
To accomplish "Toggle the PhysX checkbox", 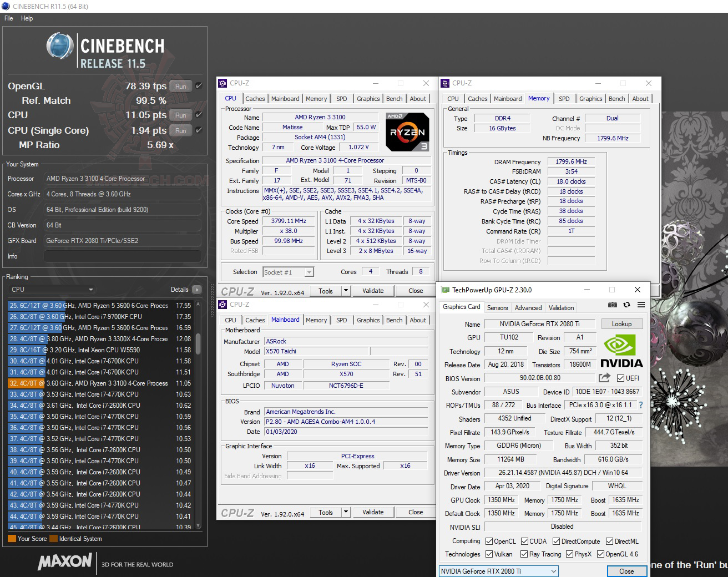I will [569, 554].
